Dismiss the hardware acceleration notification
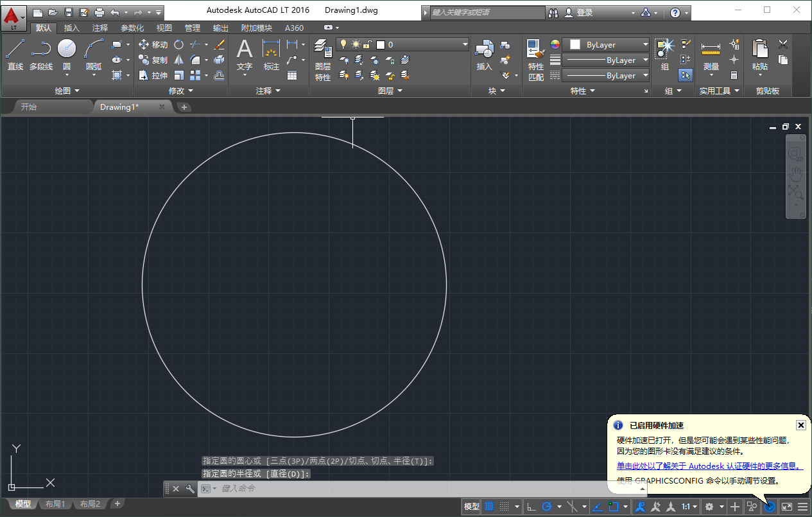The image size is (812, 517). click(x=800, y=425)
